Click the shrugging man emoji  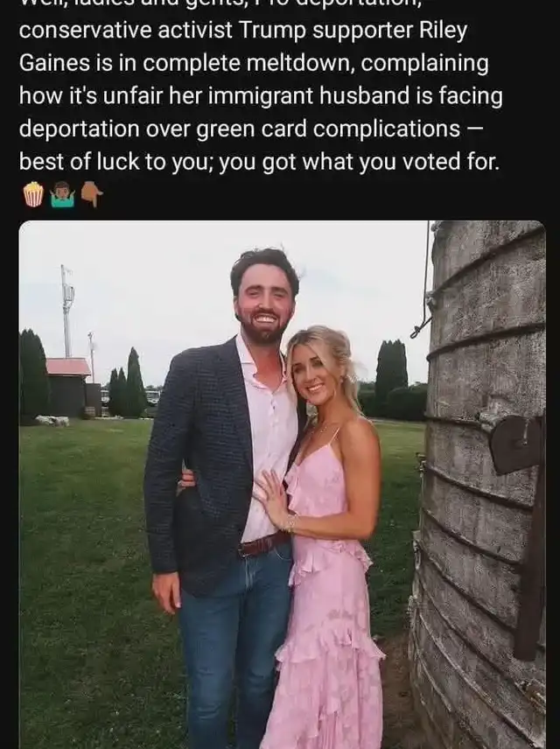63,194
